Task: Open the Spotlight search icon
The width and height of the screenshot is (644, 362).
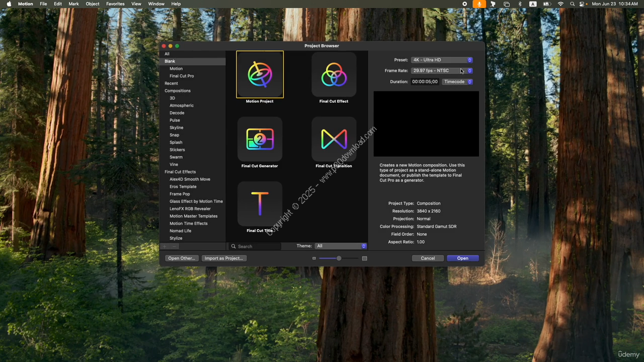Action: [x=572, y=4]
